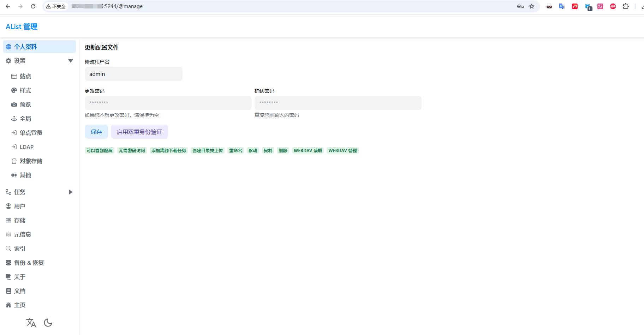Click the language translation icon
The image size is (644, 335).
(31, 323)
